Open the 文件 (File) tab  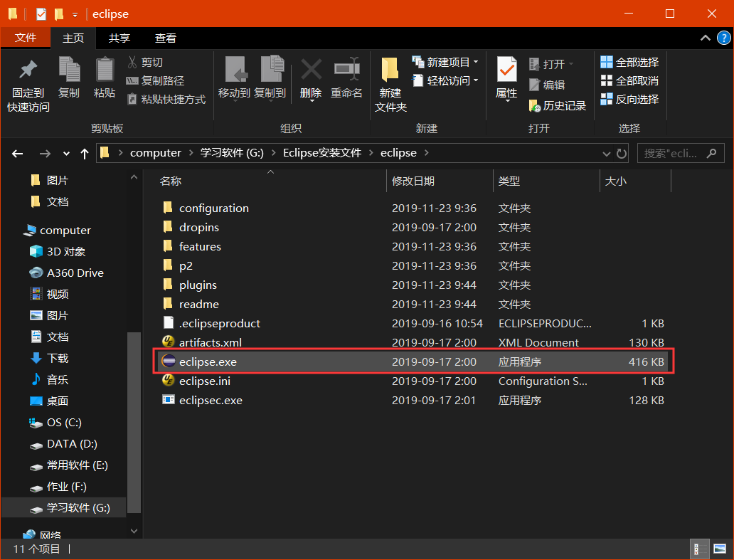point(26,38)
